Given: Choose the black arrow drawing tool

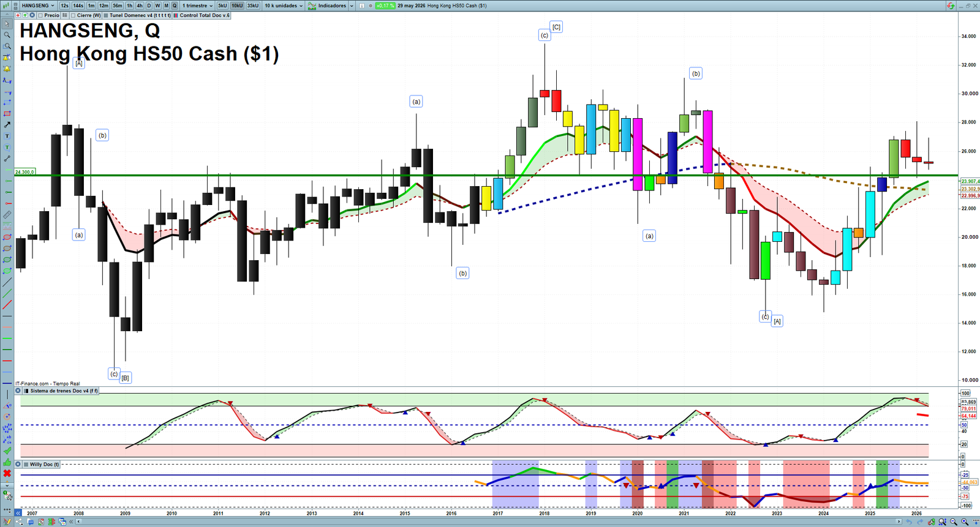Looking at the screenshot, I should [7, 125].
